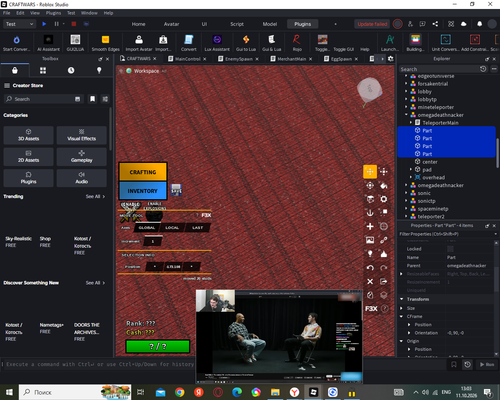Viewport: 500px width, 400px height.
Task: Open the Inventory grid tab in Toolbox
Action: coord(43,70)
